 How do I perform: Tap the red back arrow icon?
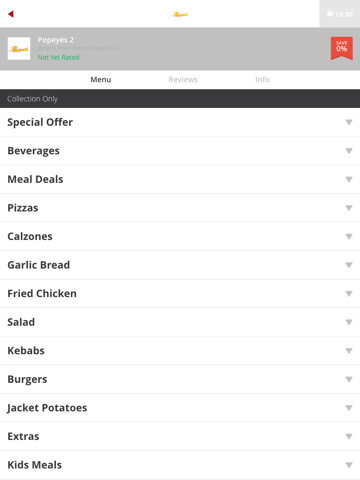pos(11,14)
